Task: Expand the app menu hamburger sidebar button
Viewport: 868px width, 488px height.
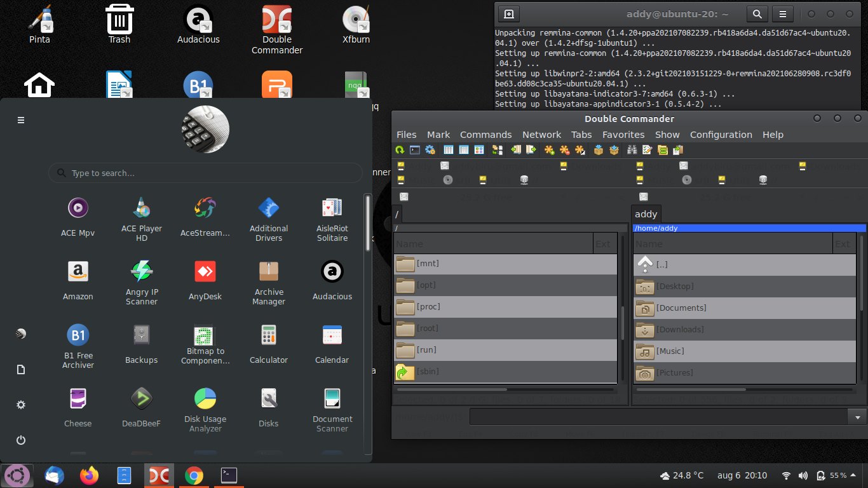Action: click(21, 120)
